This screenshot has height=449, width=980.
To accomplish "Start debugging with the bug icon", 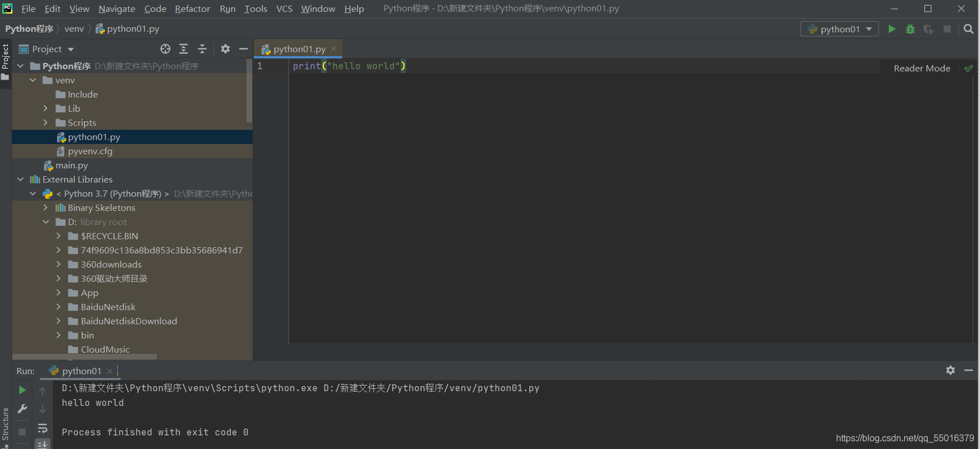I will pyautogui.click(x=910, y=29).
